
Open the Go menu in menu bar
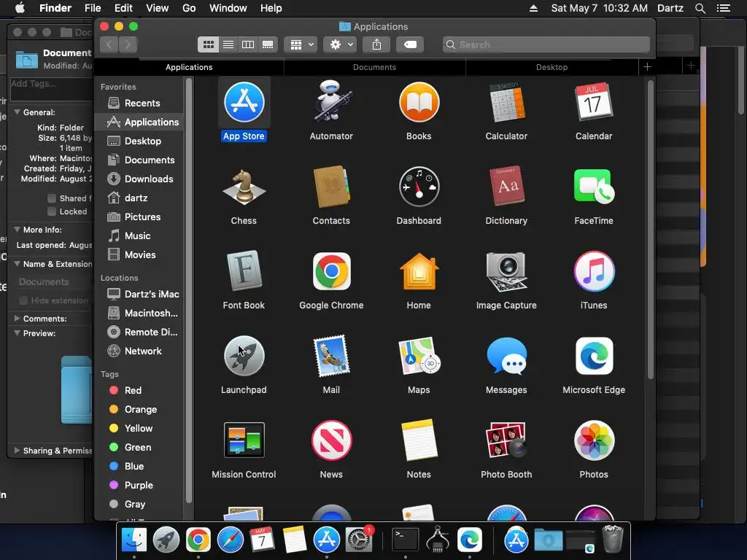[x=189, y=8]
